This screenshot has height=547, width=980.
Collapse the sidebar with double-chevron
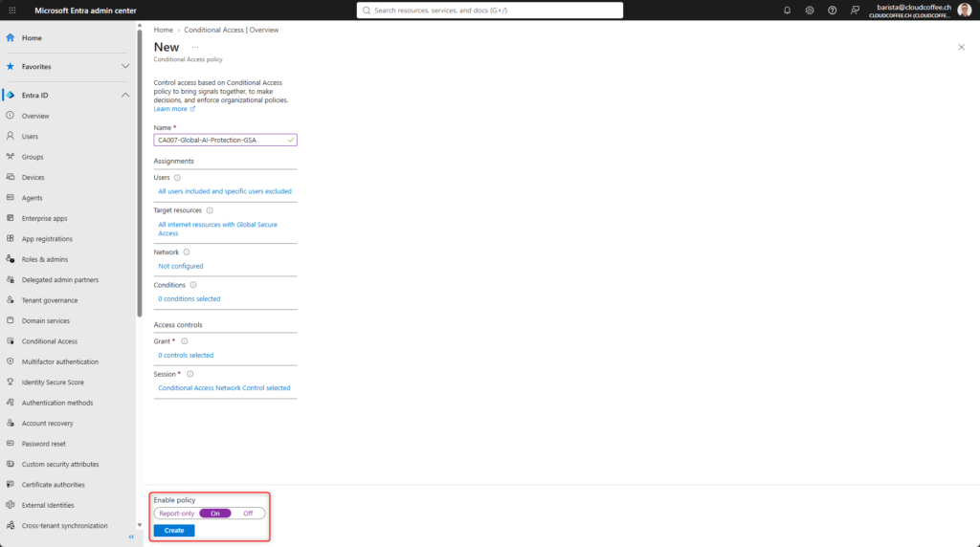pyautogui.click(x=131, y=536)
